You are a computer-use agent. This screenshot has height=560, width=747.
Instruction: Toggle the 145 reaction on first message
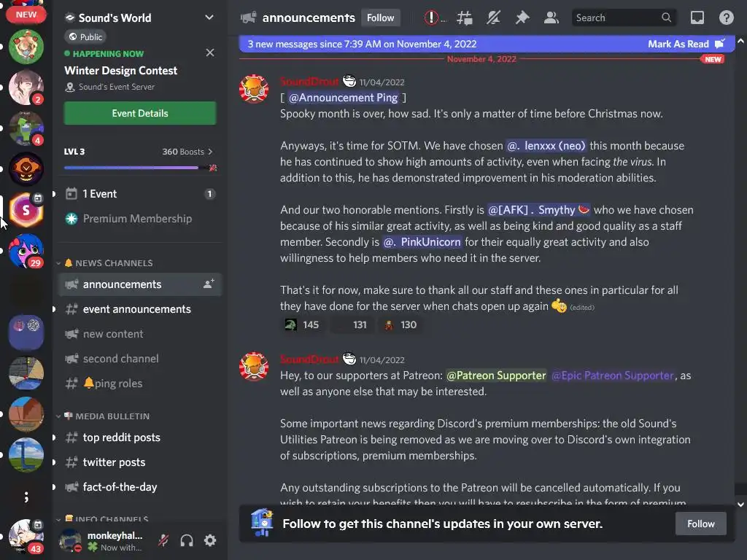[x=302, y=324]
